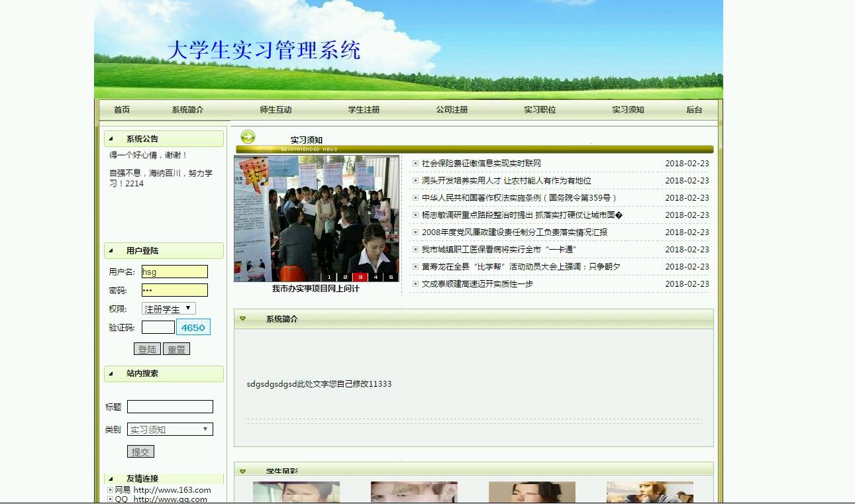Click the 重置 reset button
This screenshot has width=855, height=504.
coord(176,349)
